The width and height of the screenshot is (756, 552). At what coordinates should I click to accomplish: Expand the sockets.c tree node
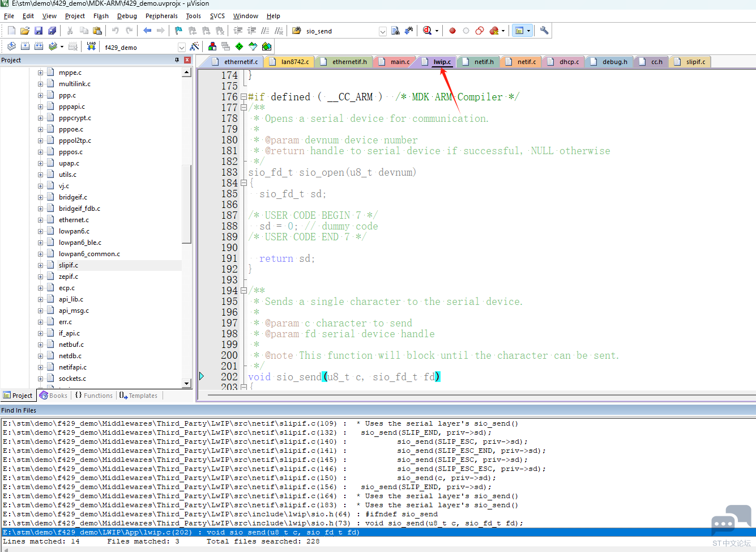[40, 379]
